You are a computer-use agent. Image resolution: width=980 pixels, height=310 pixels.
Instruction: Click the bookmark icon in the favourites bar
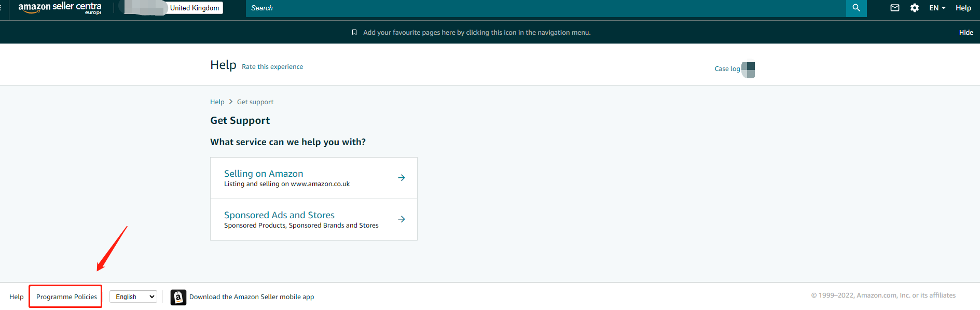pos(354,32)
